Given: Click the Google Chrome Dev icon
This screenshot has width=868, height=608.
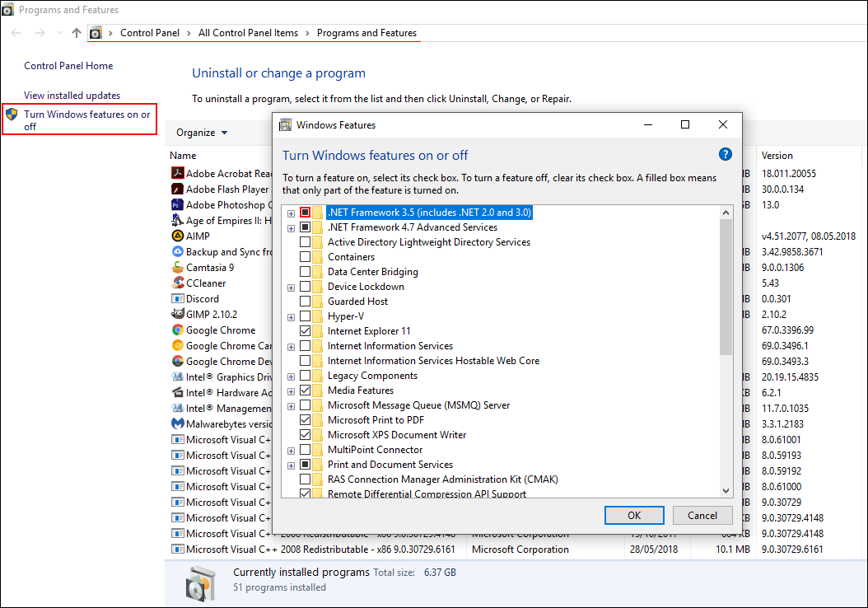Looking at the screenshot, I should (177, 361).
